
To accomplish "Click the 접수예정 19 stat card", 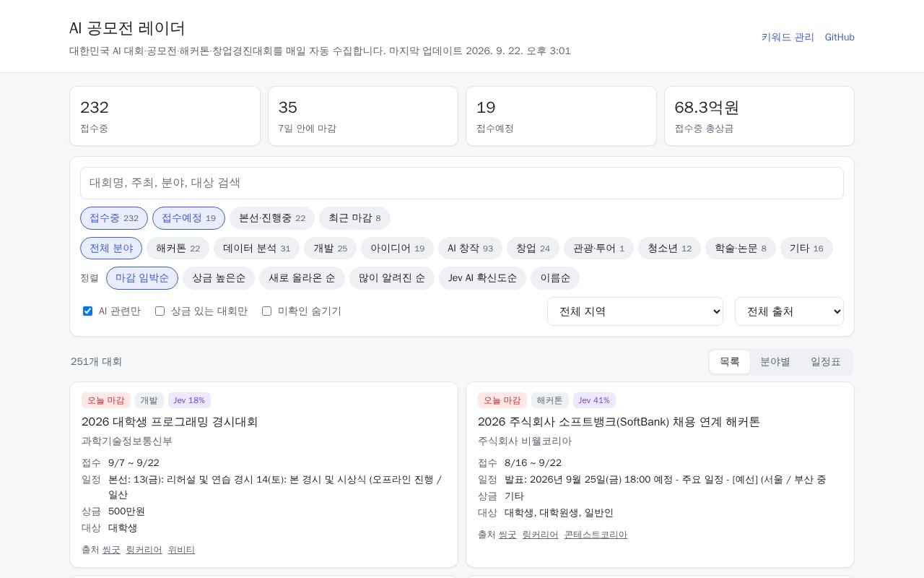I will (561, 116).
